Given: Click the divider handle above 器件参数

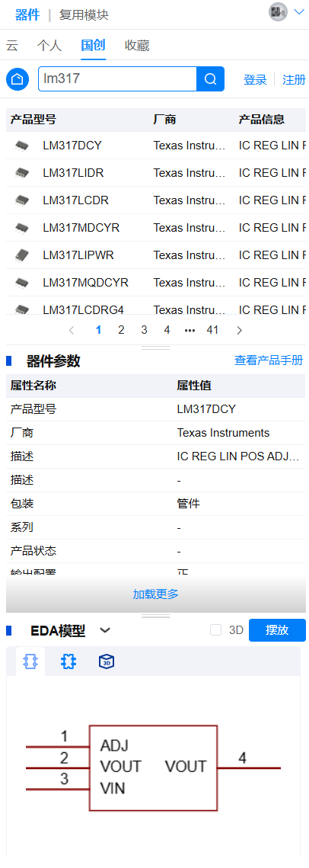Looking at the screenshot, I should (x=156, y=348).
